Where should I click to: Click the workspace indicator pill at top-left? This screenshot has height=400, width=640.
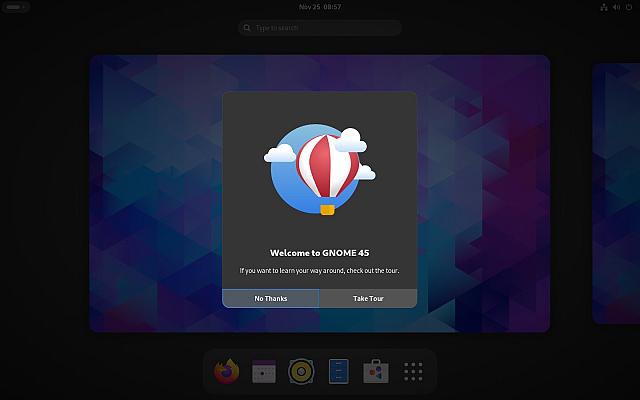[16, 7]
